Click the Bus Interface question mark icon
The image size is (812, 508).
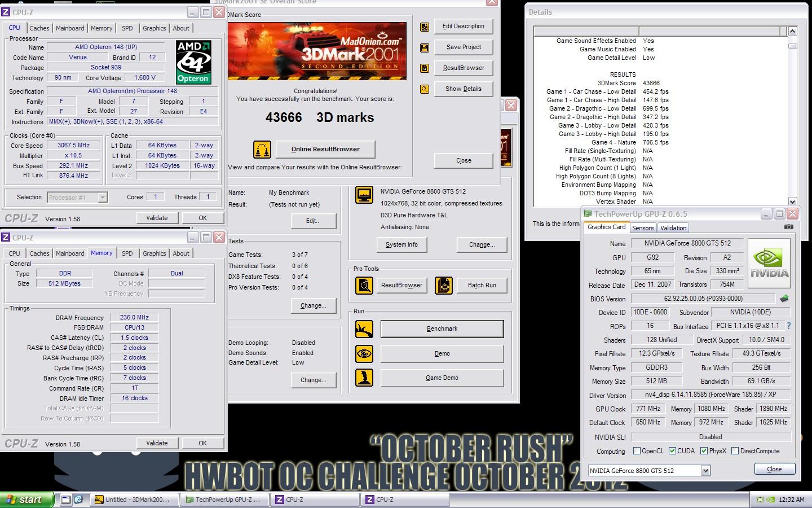coord(788,326)
